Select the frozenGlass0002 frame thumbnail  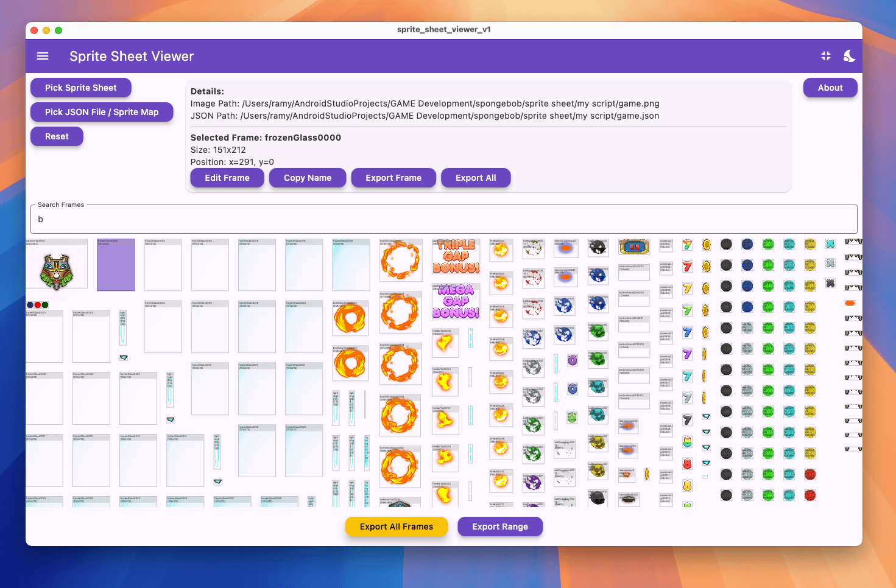pos(91,337)
